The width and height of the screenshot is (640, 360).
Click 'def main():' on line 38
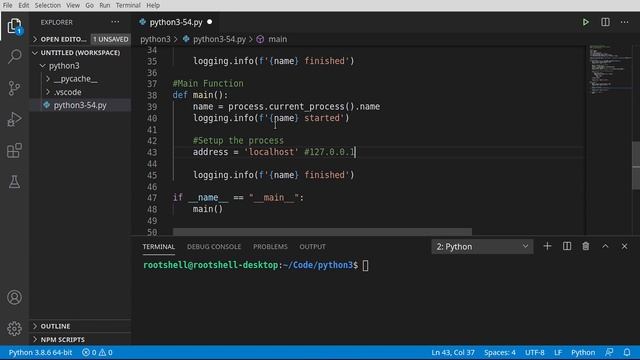[200, 95]
